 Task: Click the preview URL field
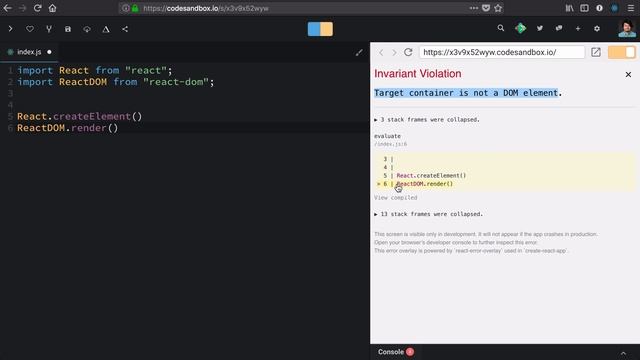point(502,52)
